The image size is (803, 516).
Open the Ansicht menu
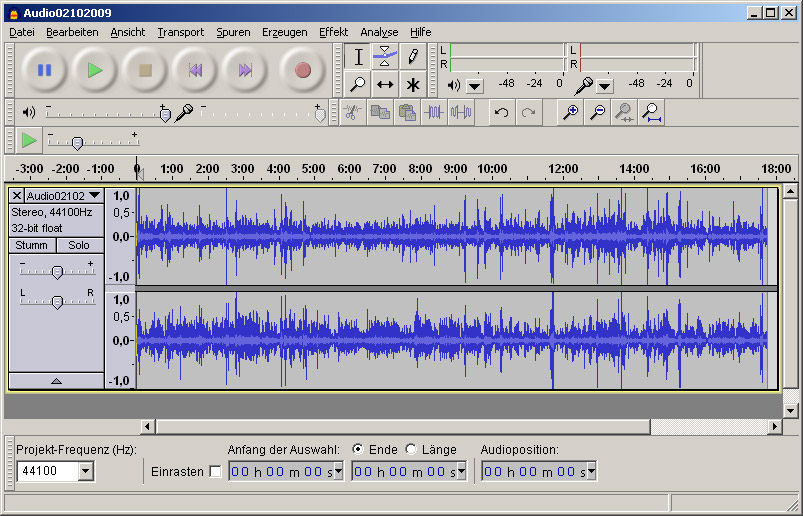point(128,32)
